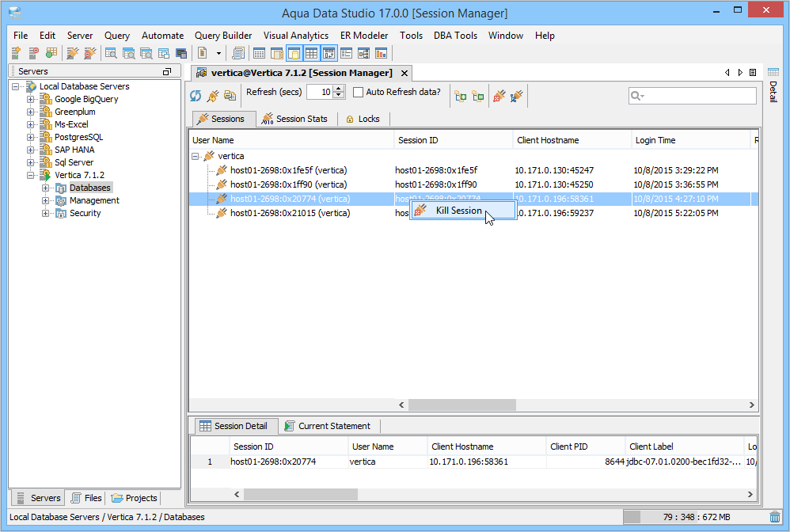Toggle the highlighted yellow database window icon
Viewport: 790px width, 532px height.
click(294, 53)
